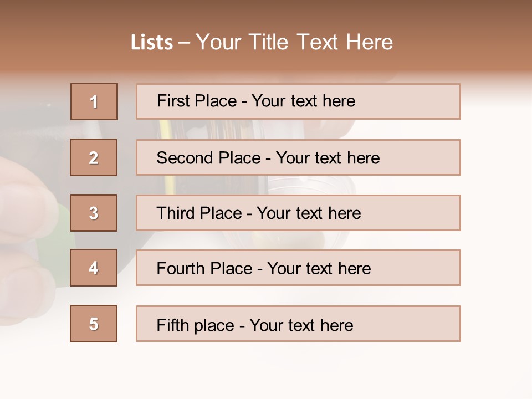Click the number 1 box
Screen dimensions: 532x399
[94, 101]
